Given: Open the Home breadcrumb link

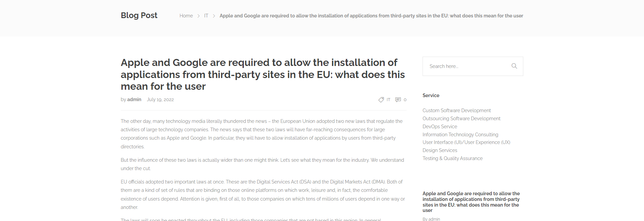Looking at the screenshot, I should pyautogui.click(x=186, y=16).
